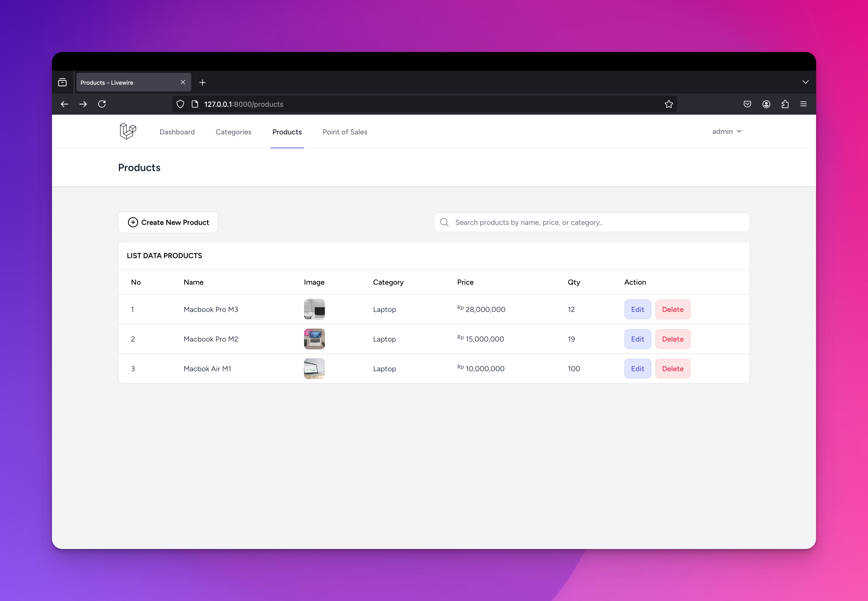Expand the admin user dropdown
The height and width of the screenshot is (601, 868).
click(726, 132)
